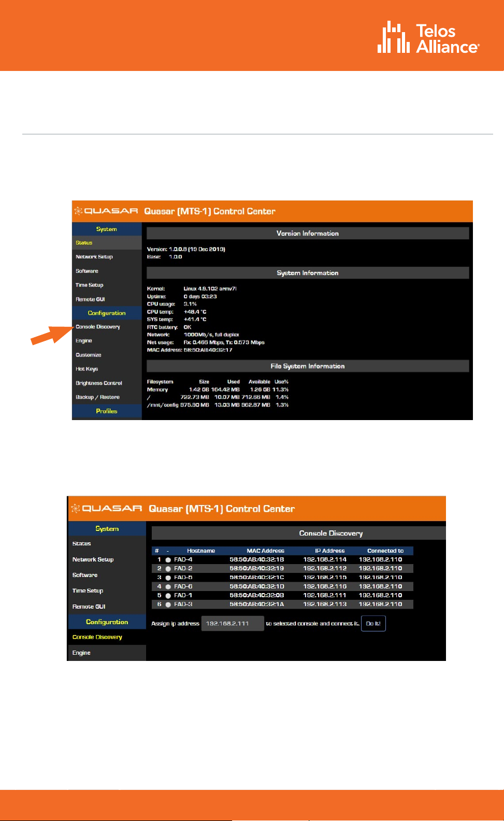Click the Memory filesystem row

pos(218,390)
